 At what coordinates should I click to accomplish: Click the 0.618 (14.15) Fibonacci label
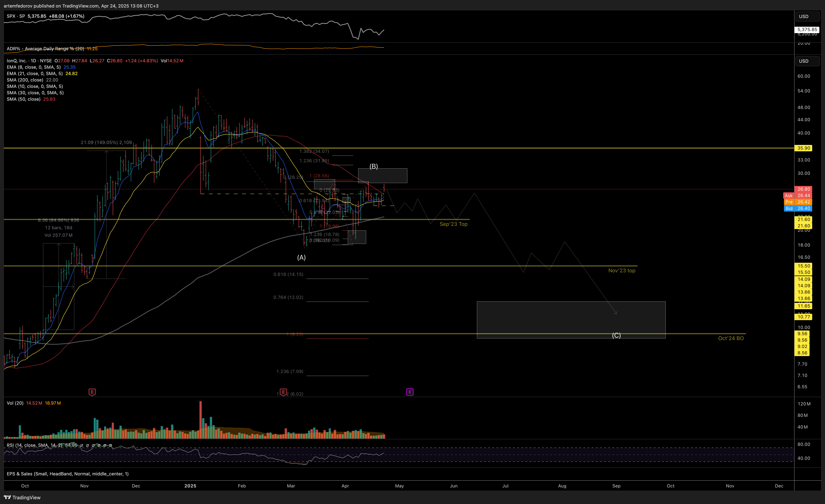(288, 274)
